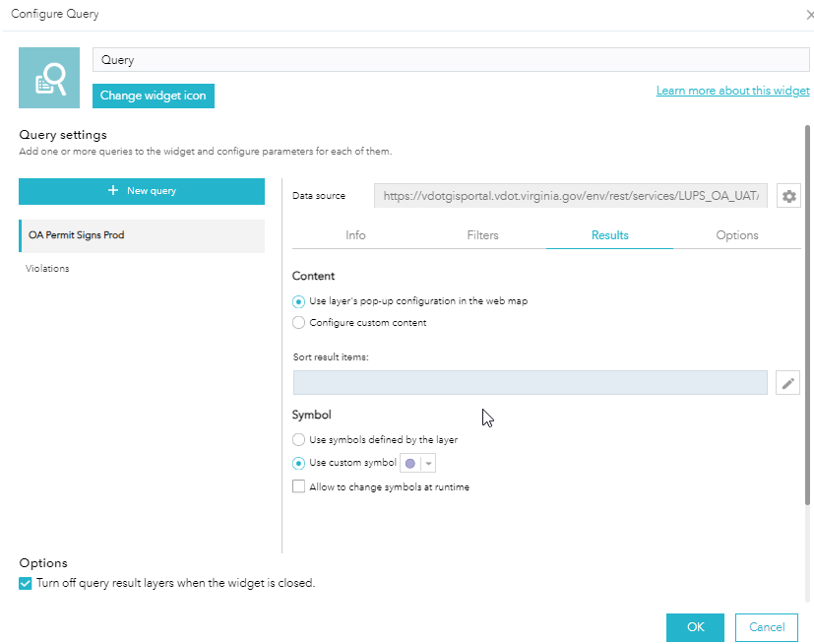Screen dimensions: 814x644
Task: Click the Query widget magnifier icon
Action: pos(49,77)
